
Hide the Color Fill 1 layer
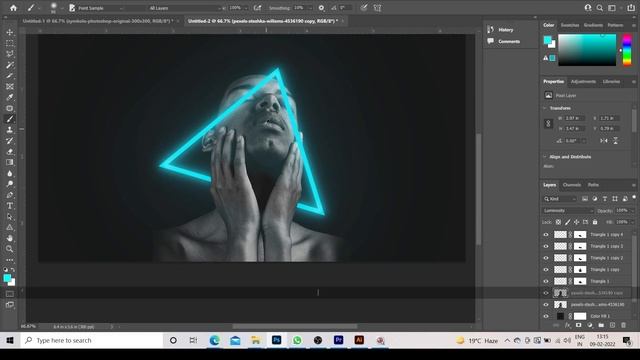tap(546, 316)
